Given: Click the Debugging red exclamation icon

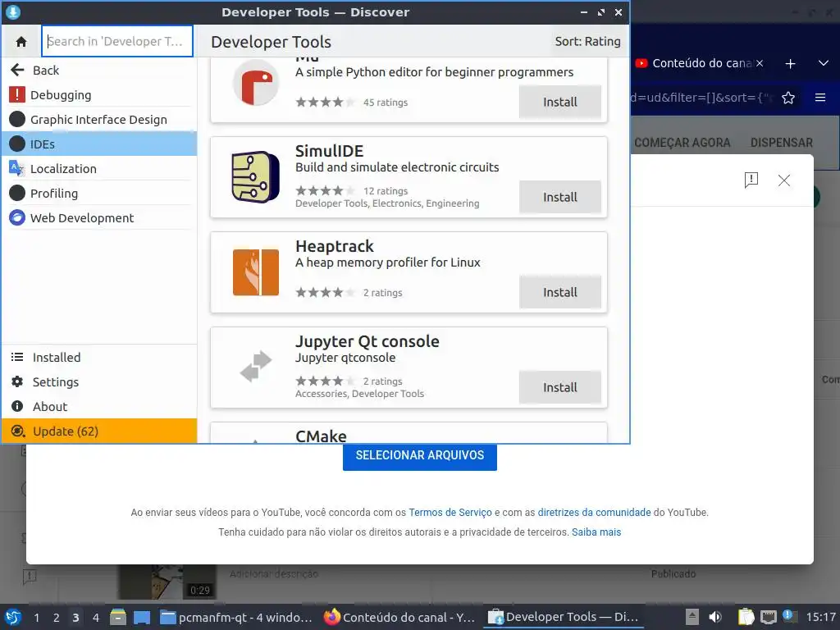Looking at the screenshot, I should pyautogui.click(x=17, y=95).
